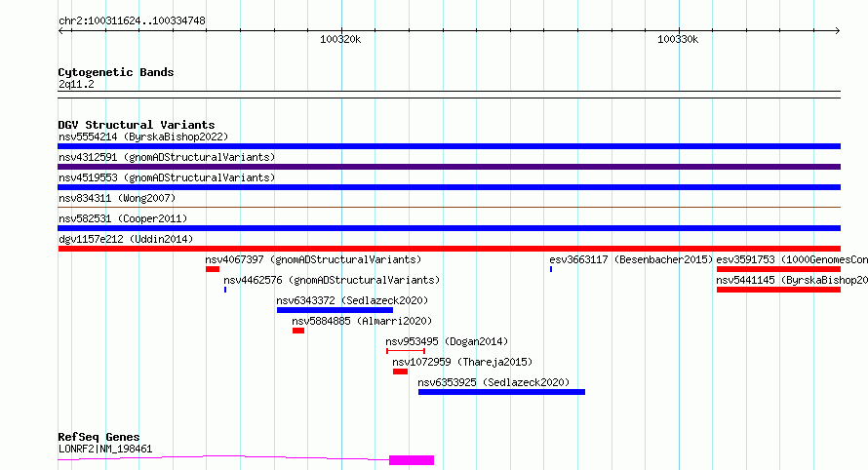Click the left arrowhead of the ruler
The height and width of the screenshot is (470, 868).
tap(60, 31)
